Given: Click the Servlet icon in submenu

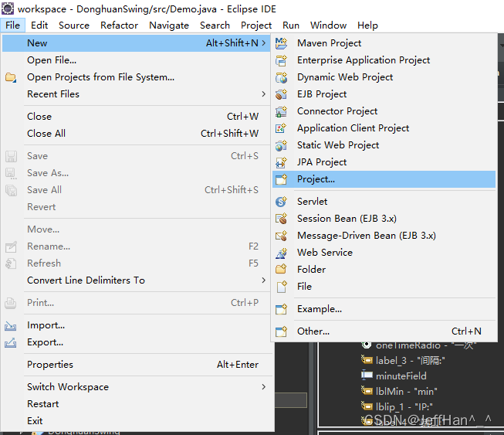Looking at the screenshot, I should click(x=282, y=202).
